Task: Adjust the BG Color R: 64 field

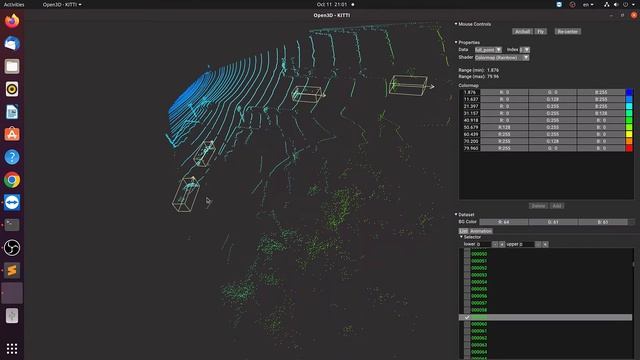Action: [504, 222]
